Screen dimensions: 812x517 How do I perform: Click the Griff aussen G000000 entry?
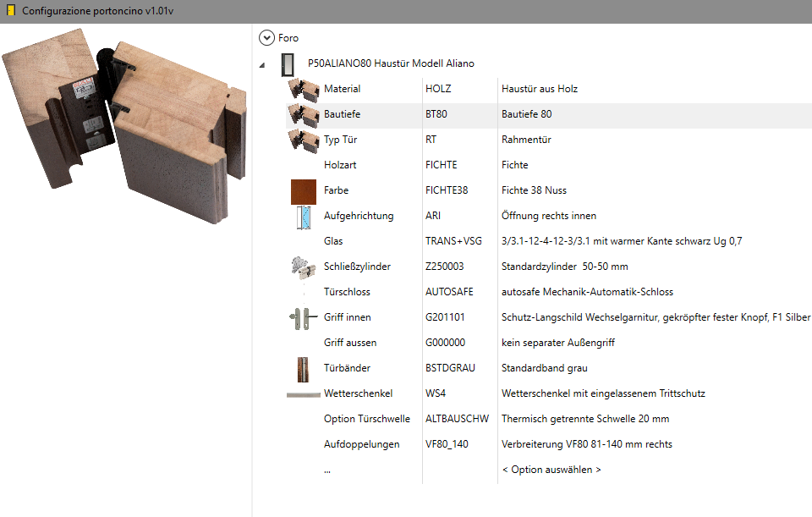point(445,343)
